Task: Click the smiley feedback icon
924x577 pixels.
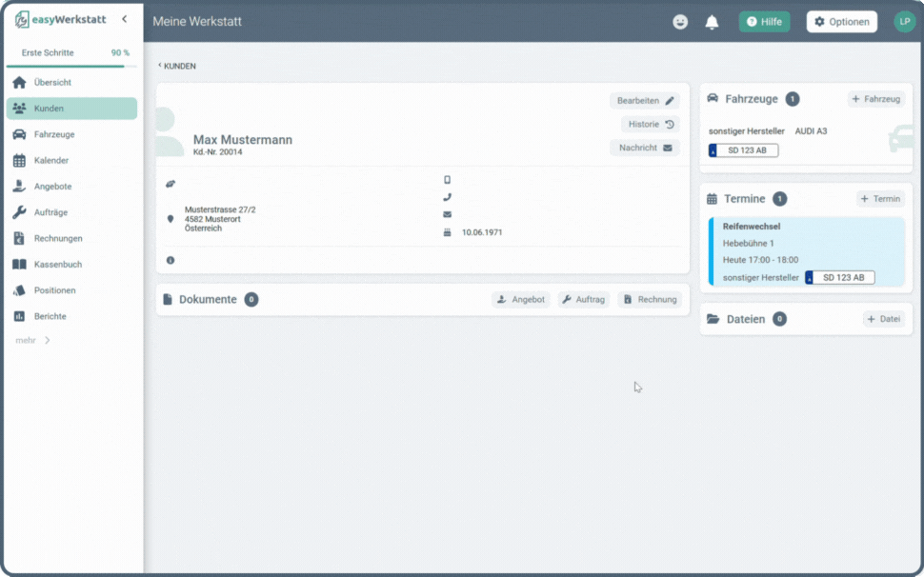Action: tap(680, 22)
